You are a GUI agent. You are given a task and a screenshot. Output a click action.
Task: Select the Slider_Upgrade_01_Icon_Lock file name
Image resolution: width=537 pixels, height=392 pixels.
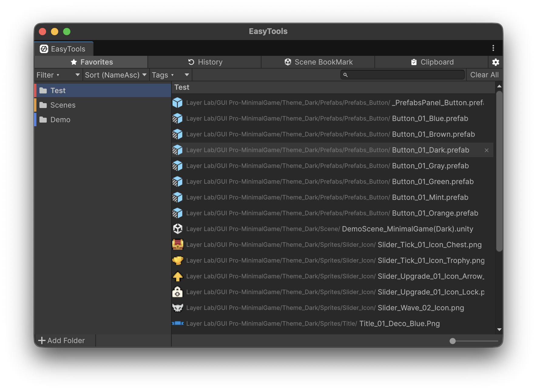pyautogui.click(x=431, y=292)
